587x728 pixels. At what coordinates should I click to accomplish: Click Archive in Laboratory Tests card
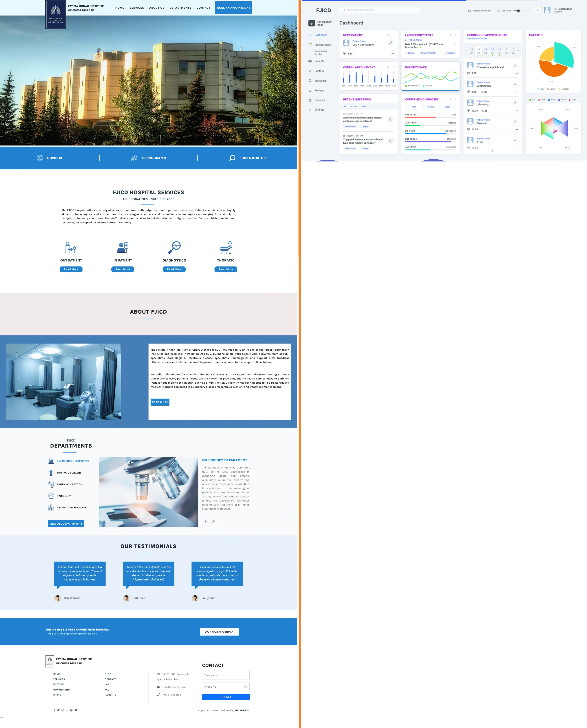pyautogui.click(x=450, y=53)
